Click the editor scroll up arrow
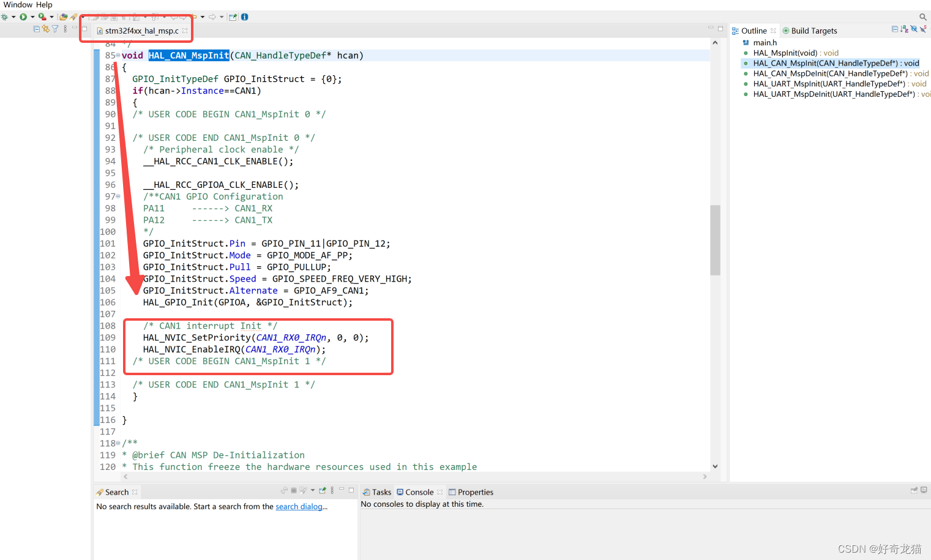 click(715, 43)
